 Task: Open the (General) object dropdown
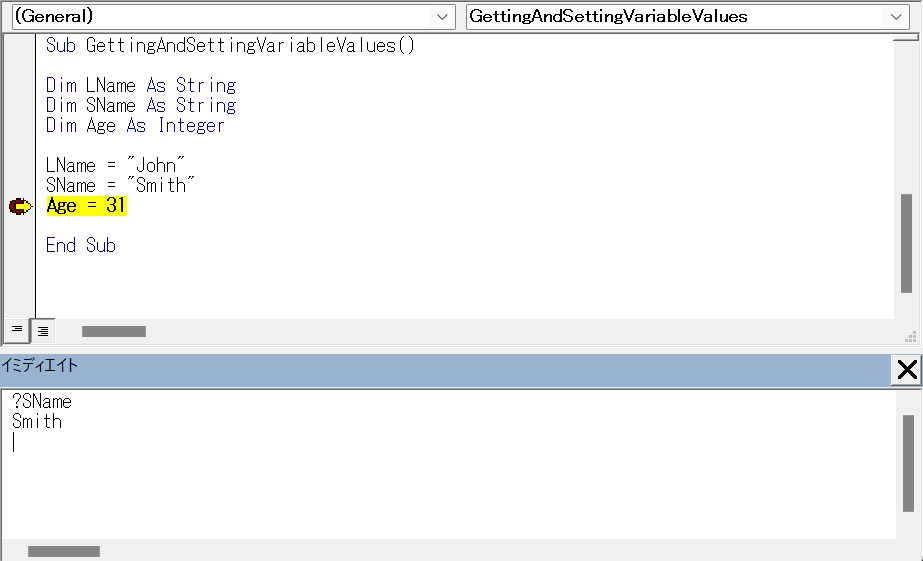[233, 16]
